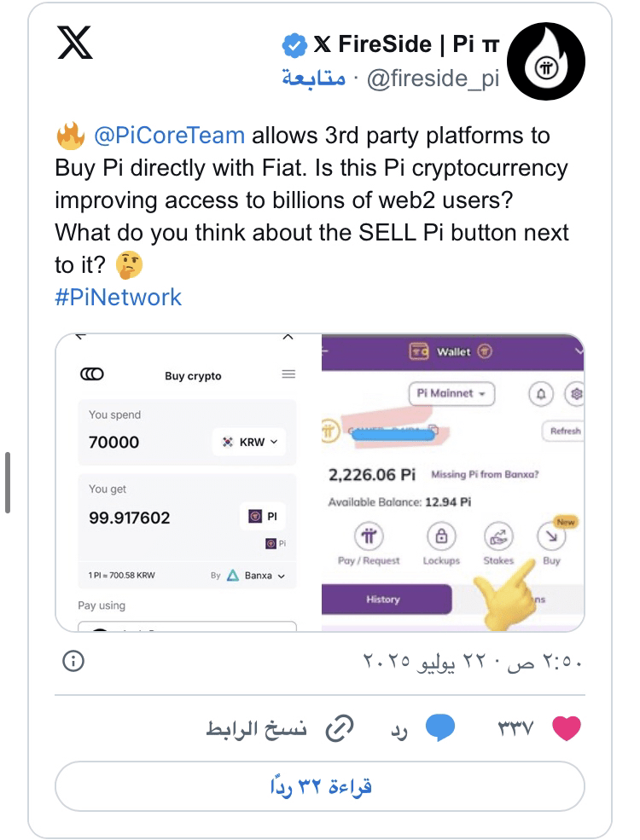
Task: Click the follow link beside @fireside_pi
Action: [x=313, y=78]
